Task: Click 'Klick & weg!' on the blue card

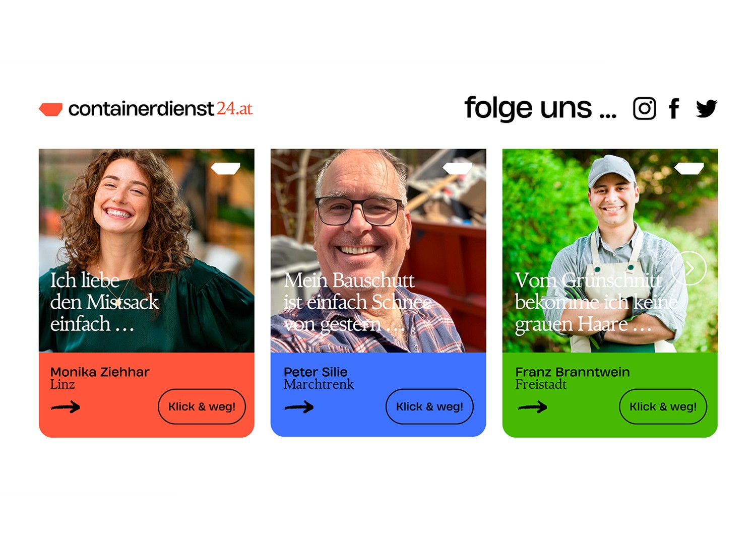Action: tap(429, 406)
